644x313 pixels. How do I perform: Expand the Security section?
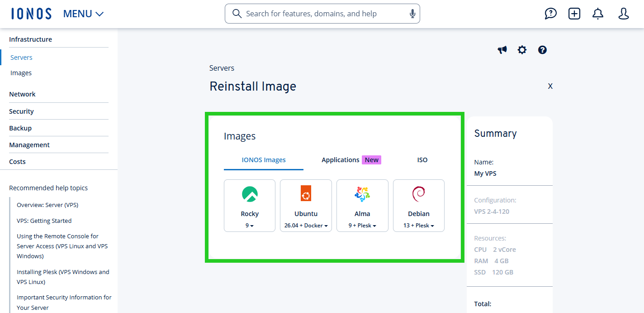click(21, 111)
